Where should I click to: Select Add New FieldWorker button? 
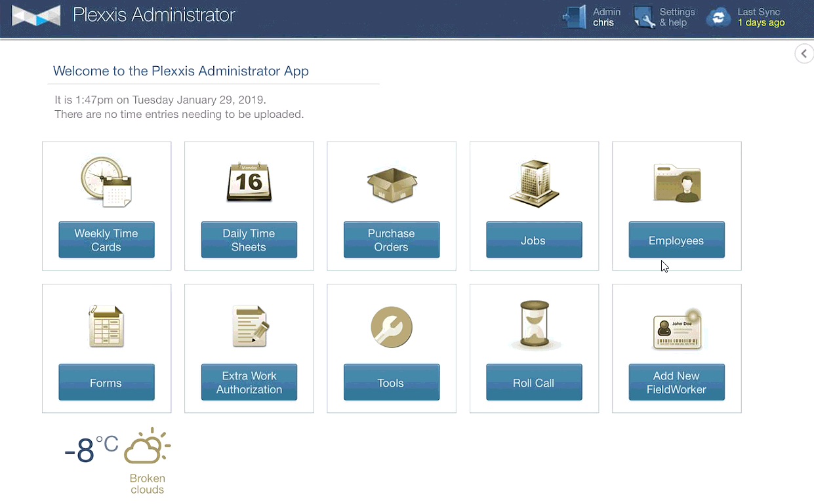677,382
